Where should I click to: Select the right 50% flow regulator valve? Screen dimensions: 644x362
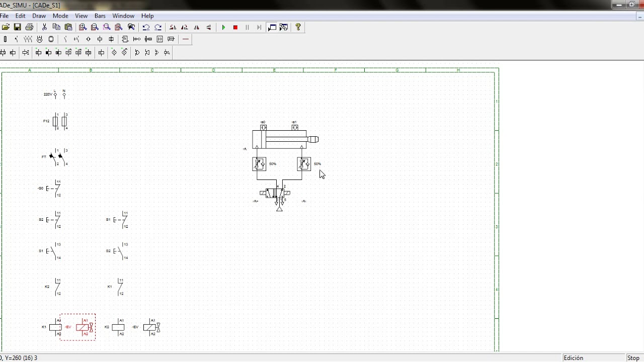[304, 164]
